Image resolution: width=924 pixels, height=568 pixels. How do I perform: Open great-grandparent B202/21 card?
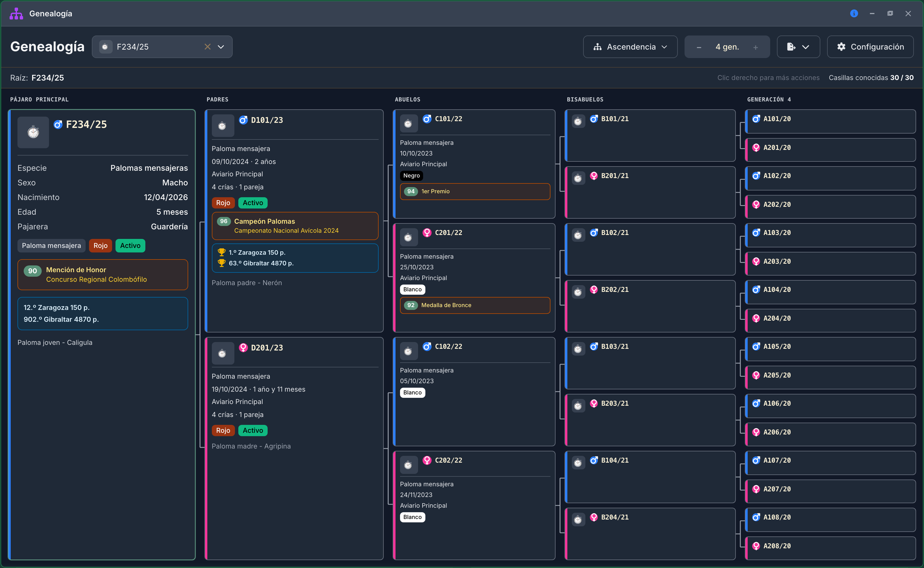pos(650,306)
